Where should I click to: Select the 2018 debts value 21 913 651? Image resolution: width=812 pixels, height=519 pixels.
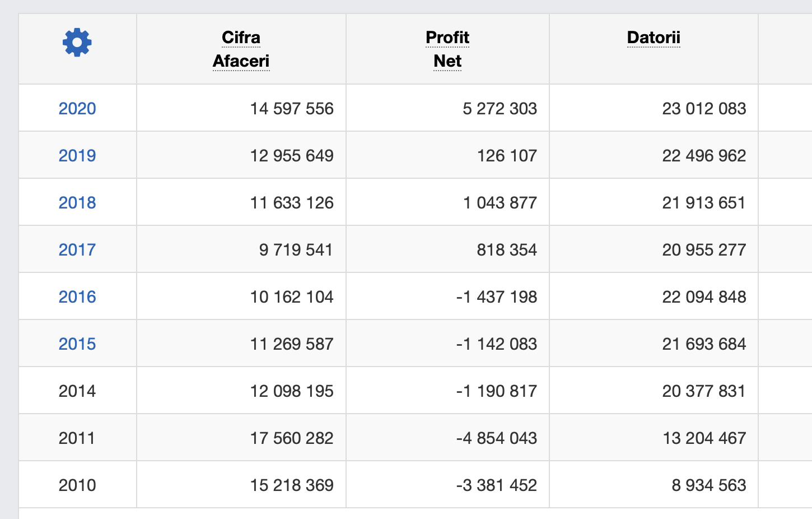tap(704, 203)
